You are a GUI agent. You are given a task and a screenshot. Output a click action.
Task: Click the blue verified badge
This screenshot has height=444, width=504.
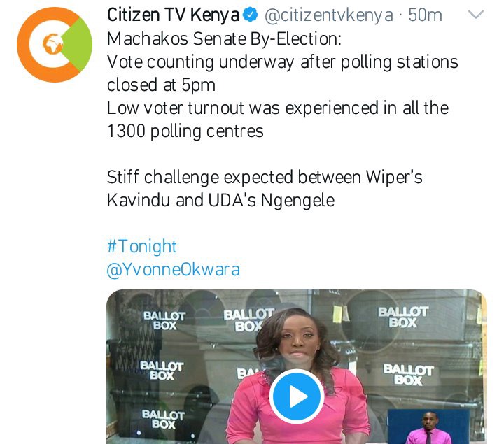(251, 15)
